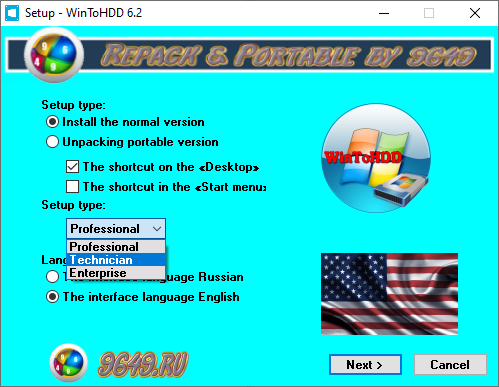The width and height of the screenshot is (499, 387).
Task: Select English interface language radio
Action: 52,297
